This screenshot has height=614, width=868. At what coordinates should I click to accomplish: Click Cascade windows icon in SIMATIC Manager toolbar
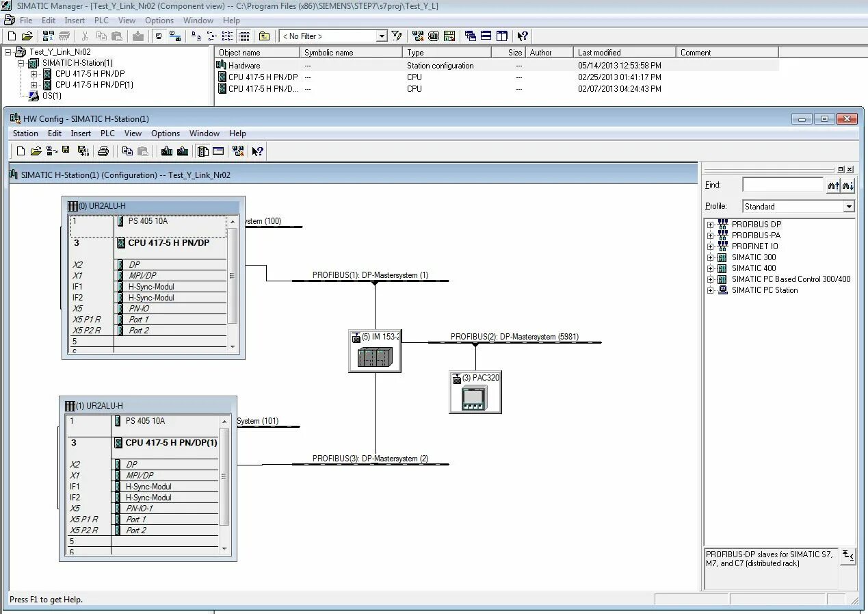471,36
